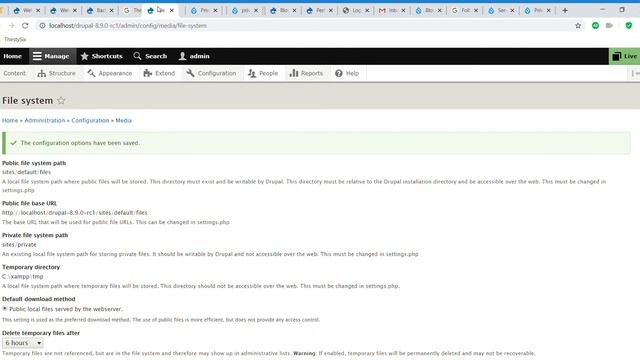This screenshot has width=640, height=360.
Task: Open the Content admin tab
Action: pos(14,73)
